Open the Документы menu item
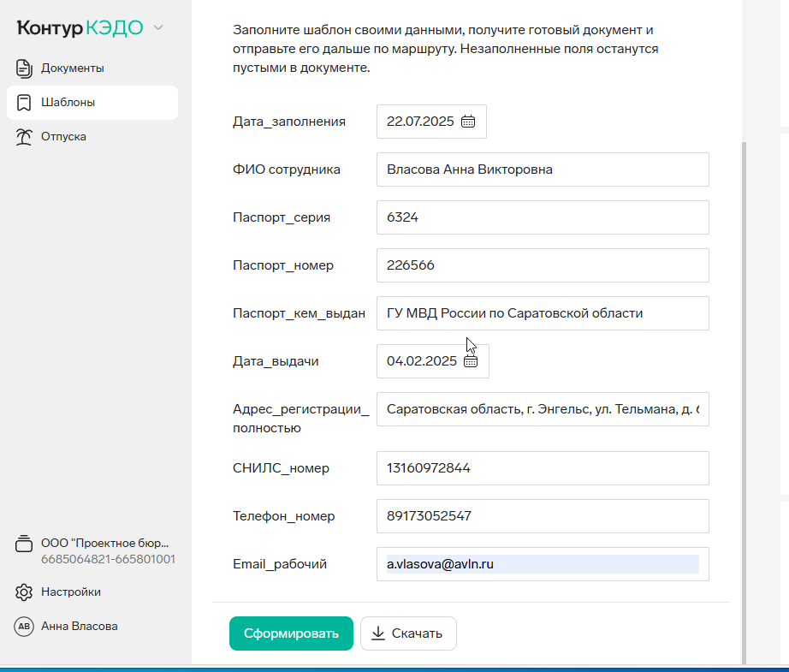This screenshot has height=672, width=789. (92, 68)
